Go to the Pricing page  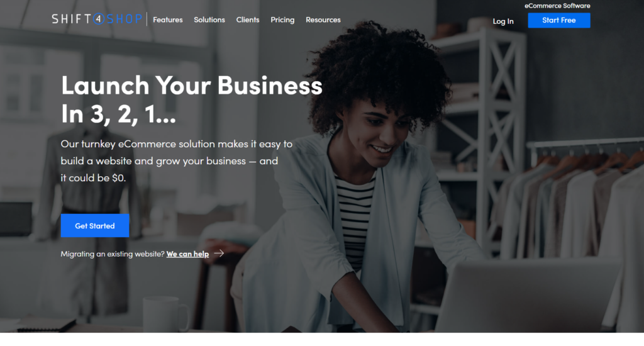(282, 20)
